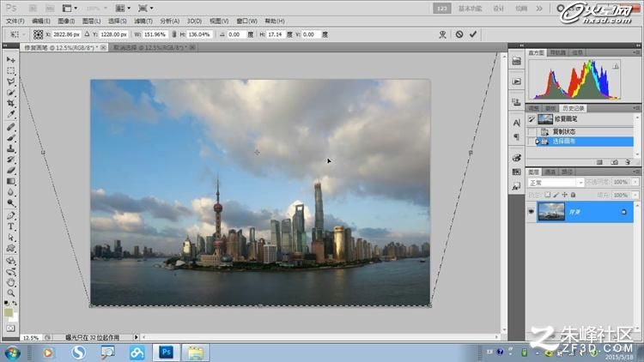Open the status bar info arrow menu
The width and height of the screenshot is (644, 362).
pos(136,337)
